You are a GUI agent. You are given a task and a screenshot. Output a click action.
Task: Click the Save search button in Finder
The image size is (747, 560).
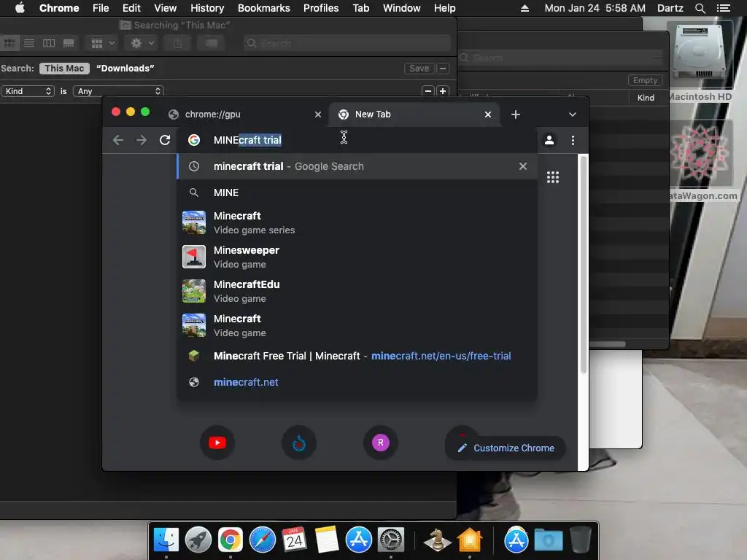419,68
